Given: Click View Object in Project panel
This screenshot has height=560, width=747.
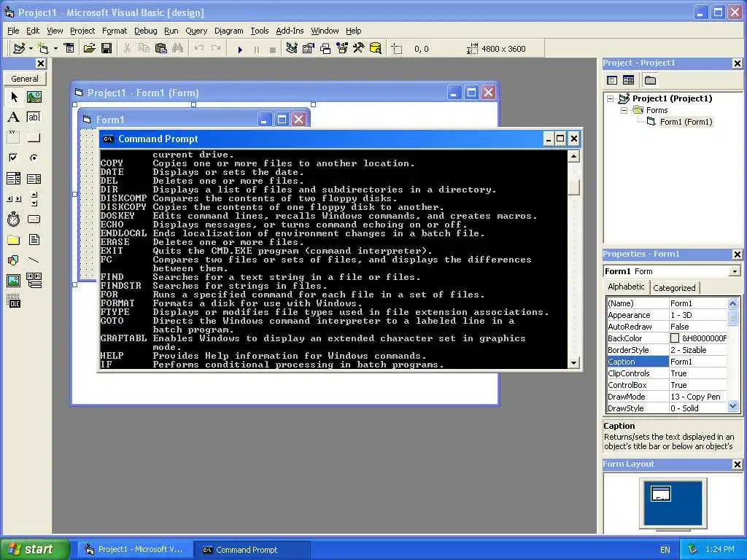Looking at the screenshot, I should [628, 80].
